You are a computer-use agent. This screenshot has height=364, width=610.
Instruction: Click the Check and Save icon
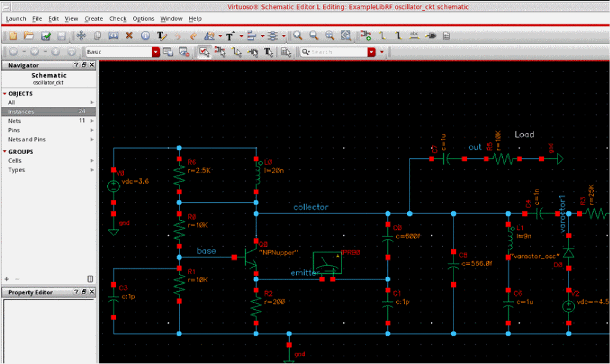[x=45, y=36]
